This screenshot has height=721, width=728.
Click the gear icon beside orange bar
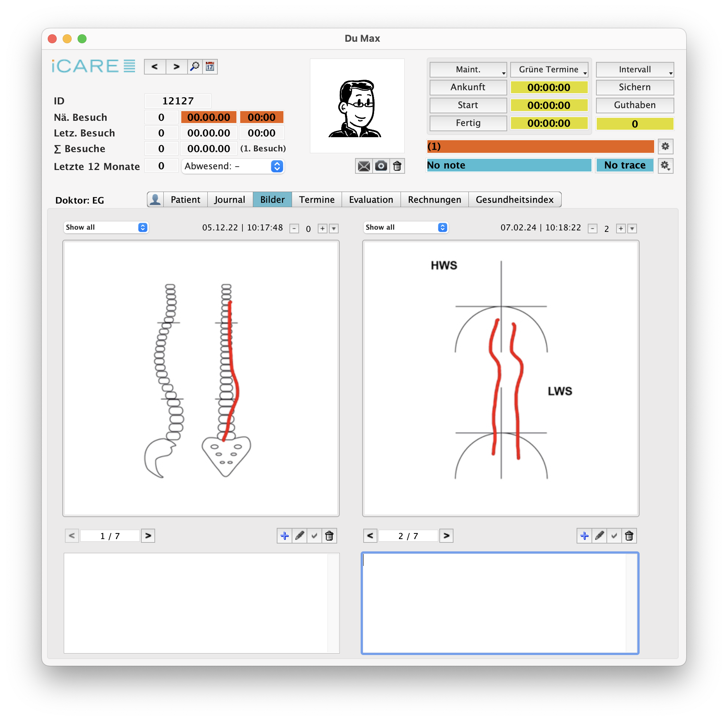click(x=665, y=147)
